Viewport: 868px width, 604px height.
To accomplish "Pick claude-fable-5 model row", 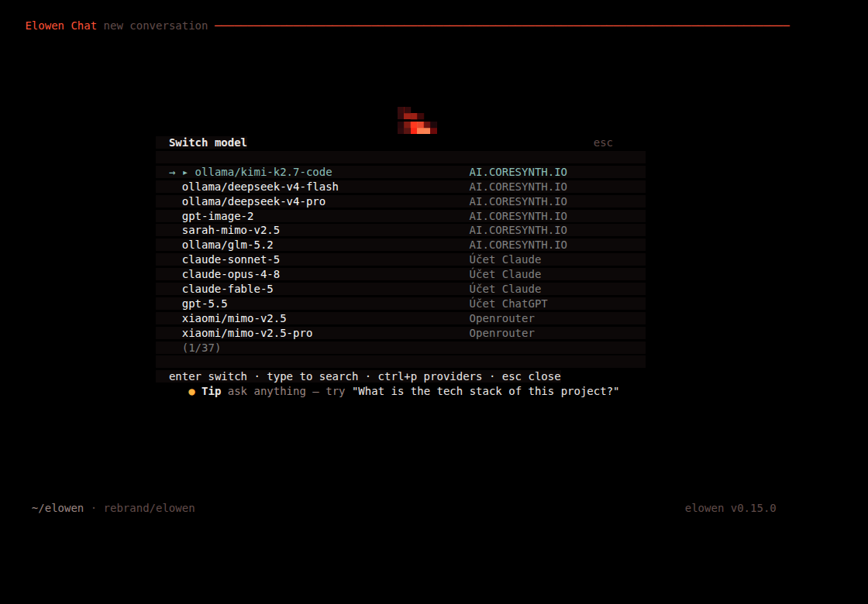I will click(x=400, y=289).
